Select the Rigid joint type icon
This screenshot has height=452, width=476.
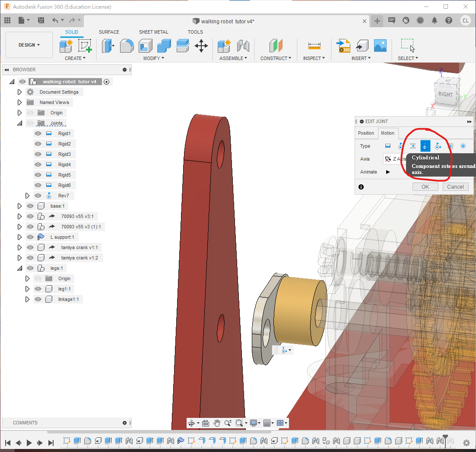click(x=388, y=146)
